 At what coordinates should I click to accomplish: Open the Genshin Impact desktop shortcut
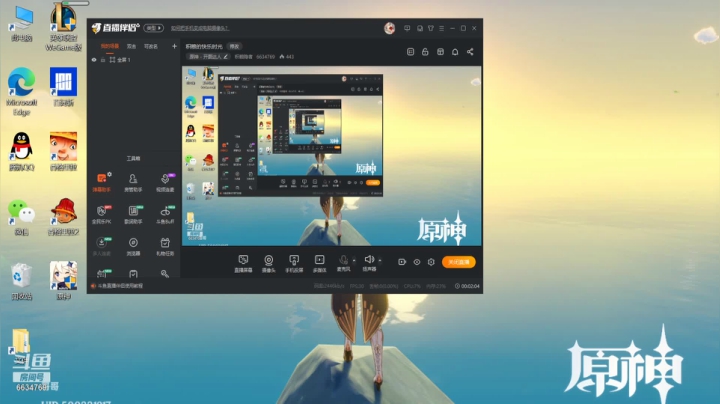(63, 281)
